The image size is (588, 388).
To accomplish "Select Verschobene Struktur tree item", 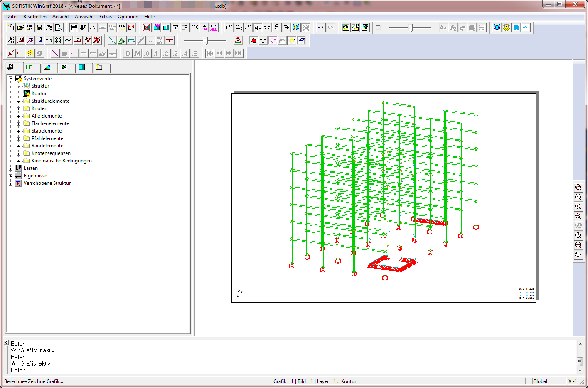I will [x=47, y=183].
